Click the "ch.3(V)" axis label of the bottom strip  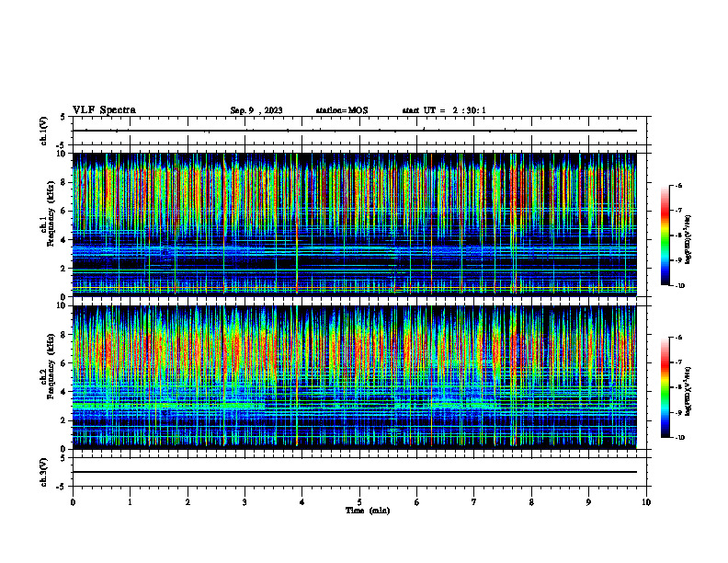click(x=44, y=472)
